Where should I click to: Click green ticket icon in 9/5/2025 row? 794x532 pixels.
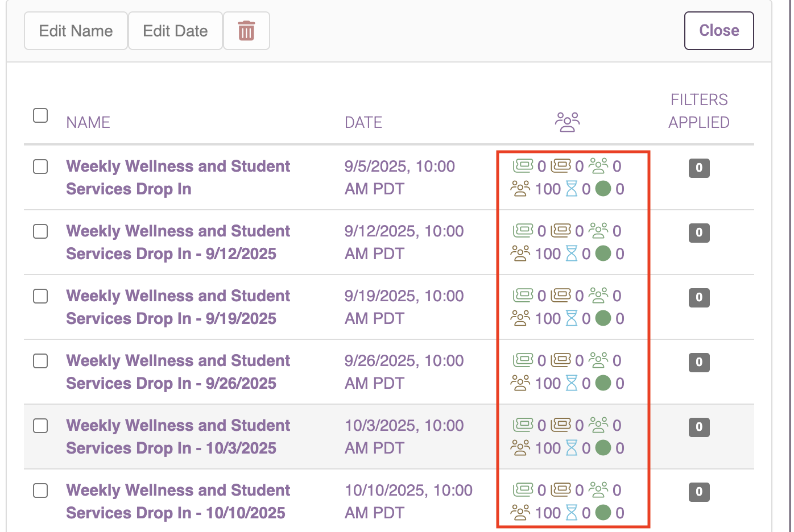(523, 166)
